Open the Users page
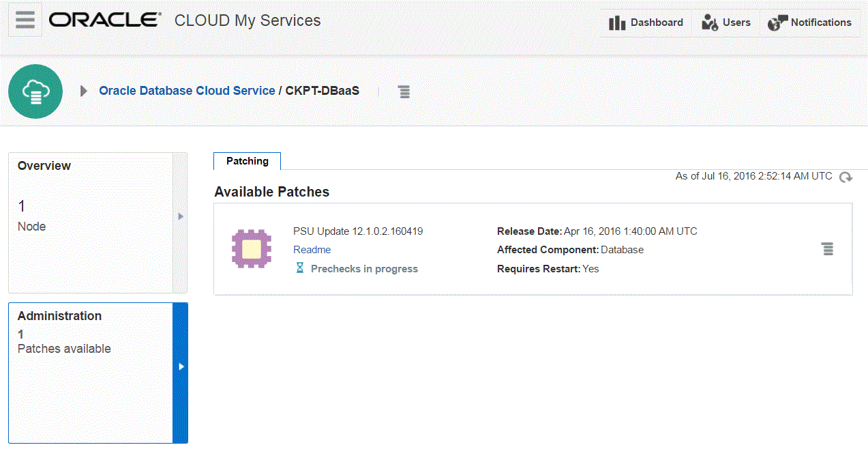This screenshot has width=868, height=473. click(x=726, y=23)
